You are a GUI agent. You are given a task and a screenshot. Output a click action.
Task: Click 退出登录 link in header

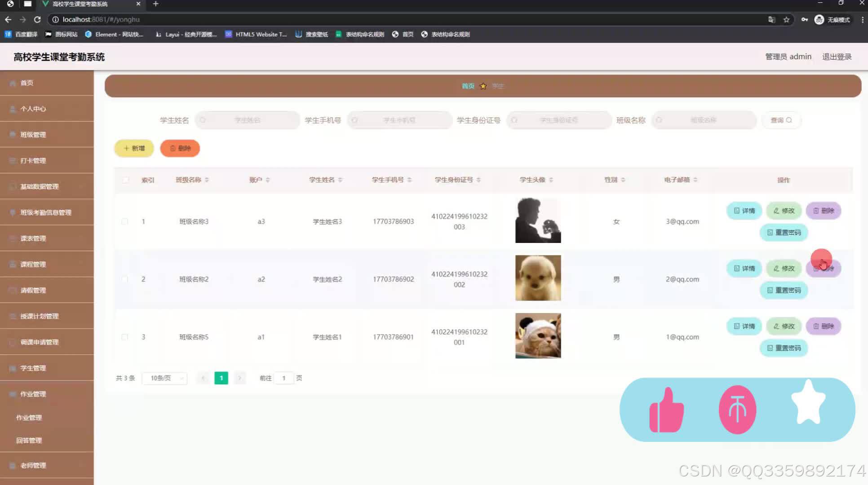click(x=837, y=57)
